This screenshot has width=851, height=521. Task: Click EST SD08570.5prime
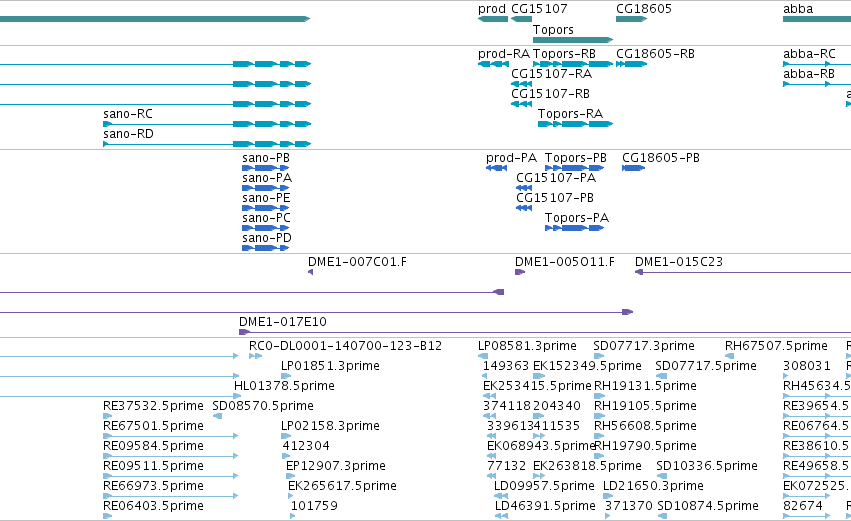coord(217,417)
